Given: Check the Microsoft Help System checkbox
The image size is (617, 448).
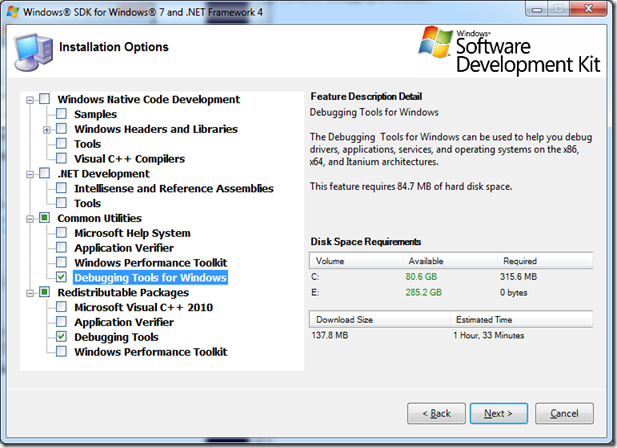Looking at the screenshot, I should (x=61, y=232).
